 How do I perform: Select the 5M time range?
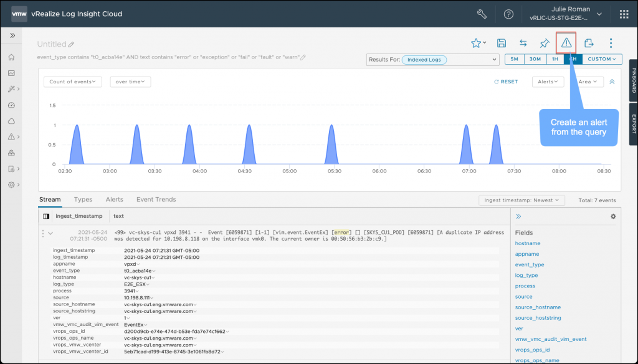click(x=514, y=59)
